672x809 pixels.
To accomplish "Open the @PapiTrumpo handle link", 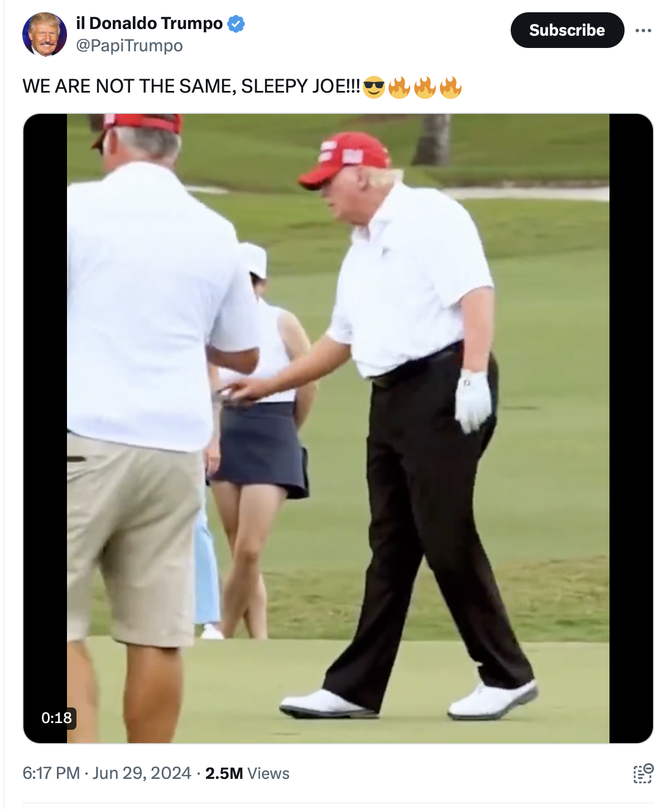I will click(x=129, y=46).
